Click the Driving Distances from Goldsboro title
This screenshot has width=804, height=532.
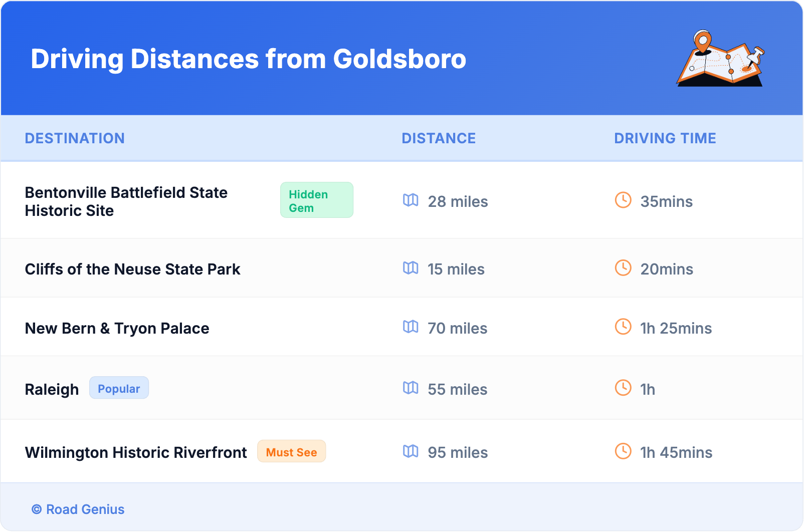[x=249, y=59]
